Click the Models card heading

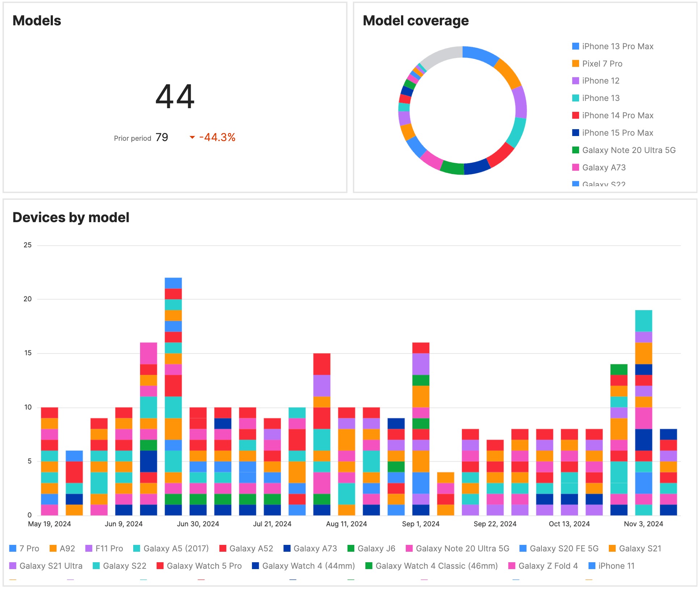(36, 21)
